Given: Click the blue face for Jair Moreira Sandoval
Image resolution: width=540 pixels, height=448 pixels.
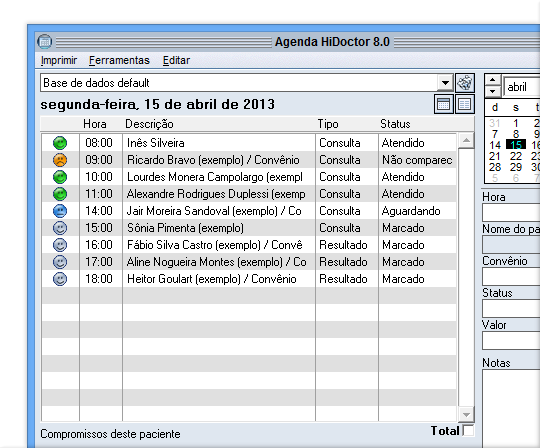Looking at the screenshot, I should coord(60,211).
